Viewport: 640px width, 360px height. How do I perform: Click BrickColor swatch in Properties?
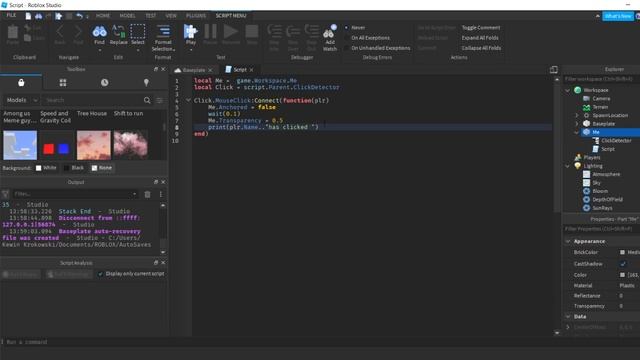click(622, 253)
